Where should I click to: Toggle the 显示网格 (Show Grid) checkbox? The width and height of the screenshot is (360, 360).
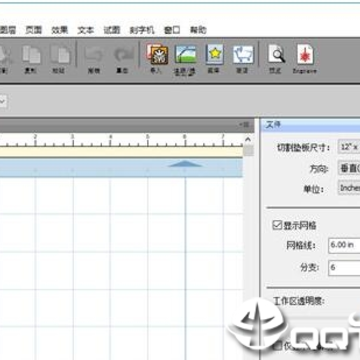tap(277, 225)
